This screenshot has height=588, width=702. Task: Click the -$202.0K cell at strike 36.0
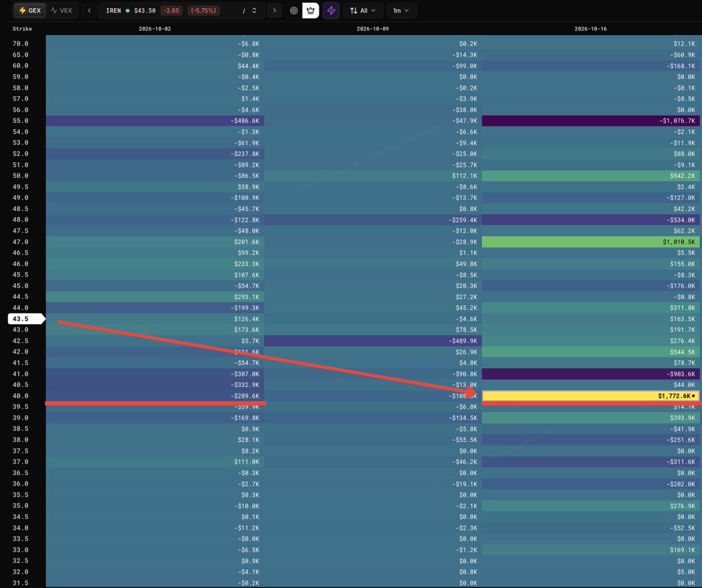click(x=591, y=484)
